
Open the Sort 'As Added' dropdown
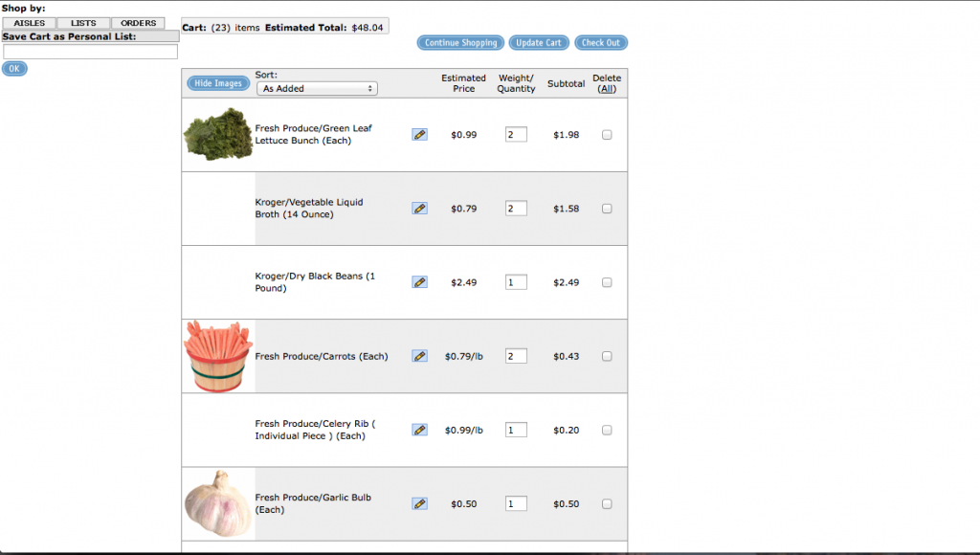click(x=317, y=89)
